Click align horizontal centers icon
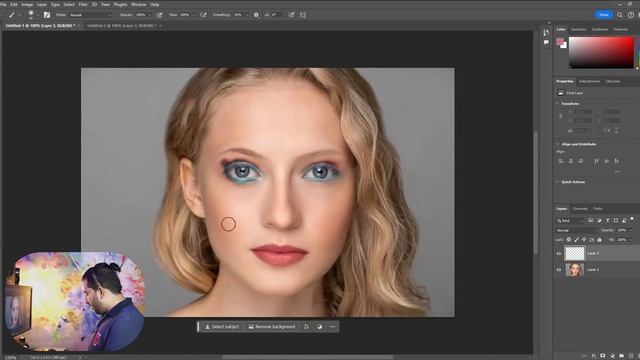Screen dimensions: 640x360 pyautogui.click(x=571, y=161)
